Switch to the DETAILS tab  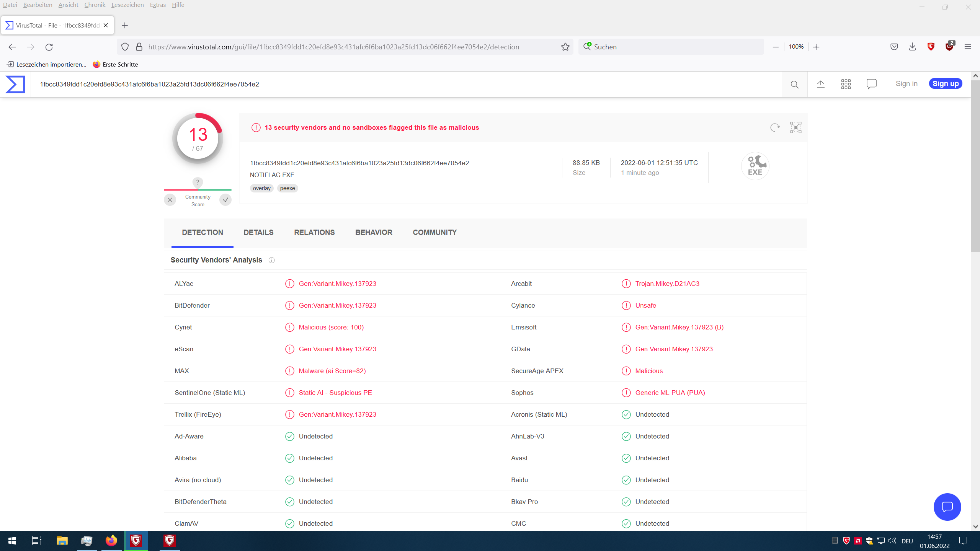coord(258,232)
